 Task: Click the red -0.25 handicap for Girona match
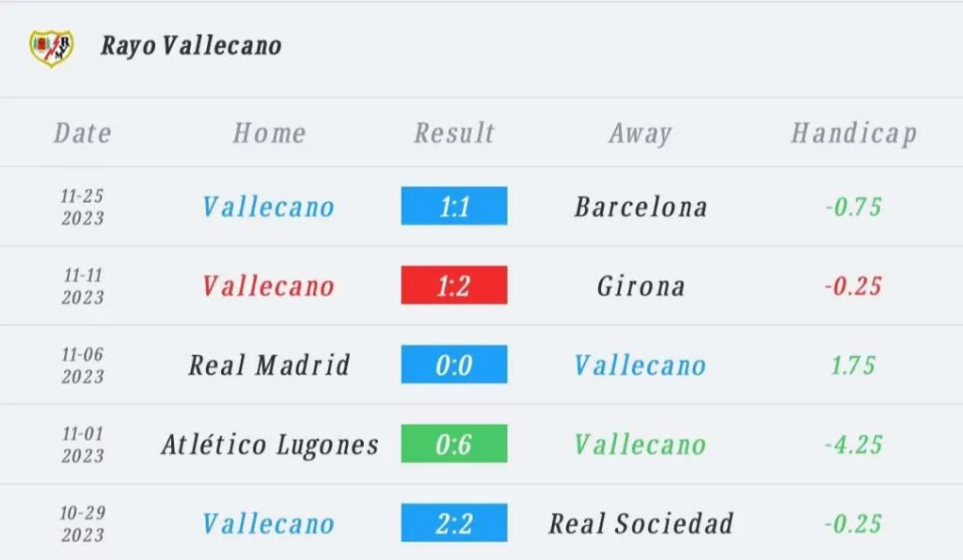click(853, 286)
